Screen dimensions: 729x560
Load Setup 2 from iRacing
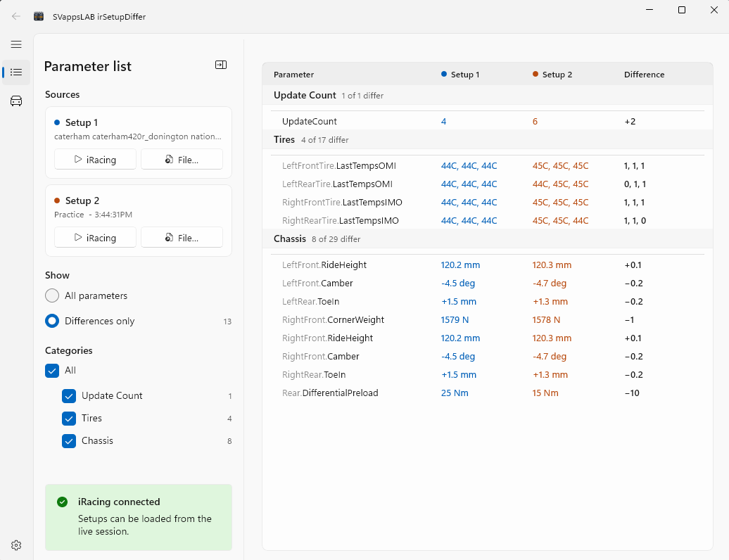pos(95,238)
